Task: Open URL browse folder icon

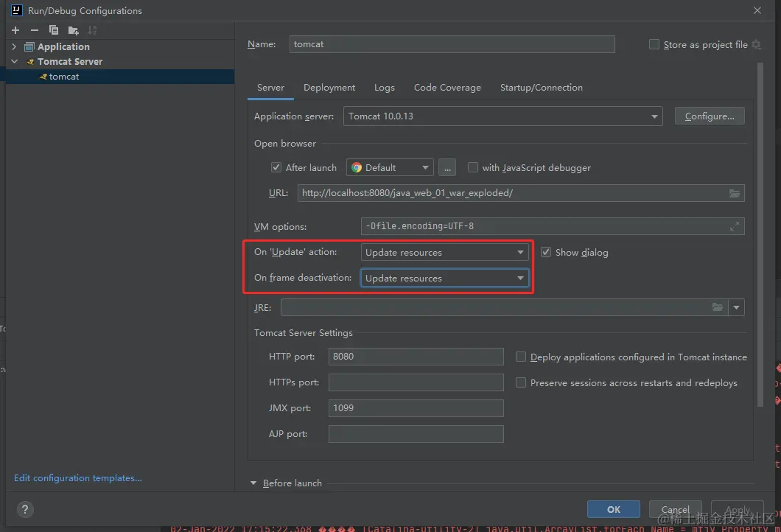Action: (734, 193)
